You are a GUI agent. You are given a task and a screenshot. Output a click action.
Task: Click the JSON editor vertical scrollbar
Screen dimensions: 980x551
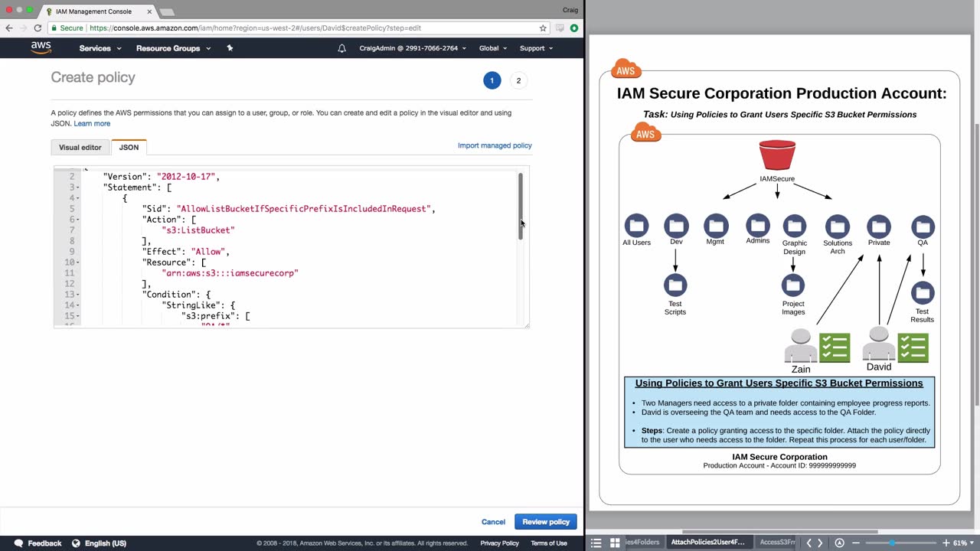tap(521, 207)
